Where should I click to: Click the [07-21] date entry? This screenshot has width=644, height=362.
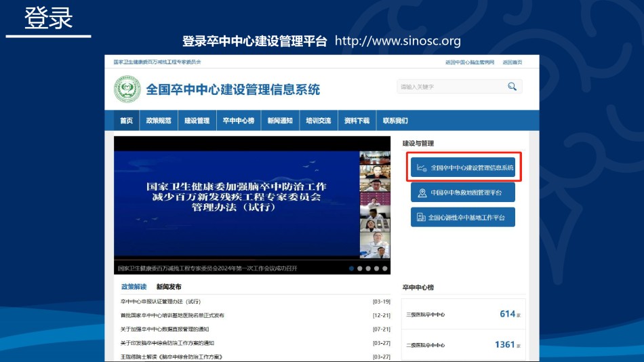pos(382,329)
